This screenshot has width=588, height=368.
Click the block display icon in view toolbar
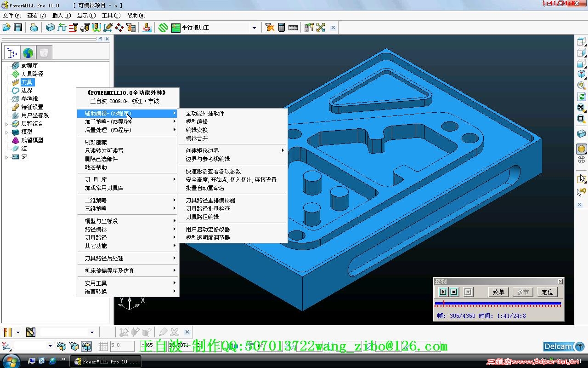582,133
